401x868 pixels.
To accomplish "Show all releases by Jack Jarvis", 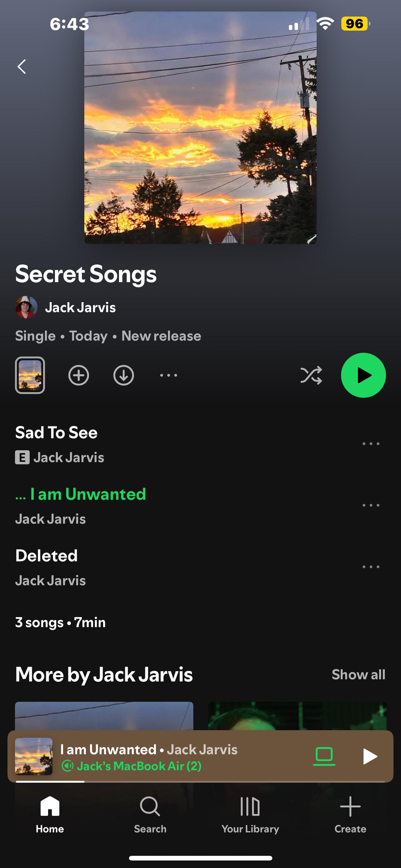I will point(358,675).
